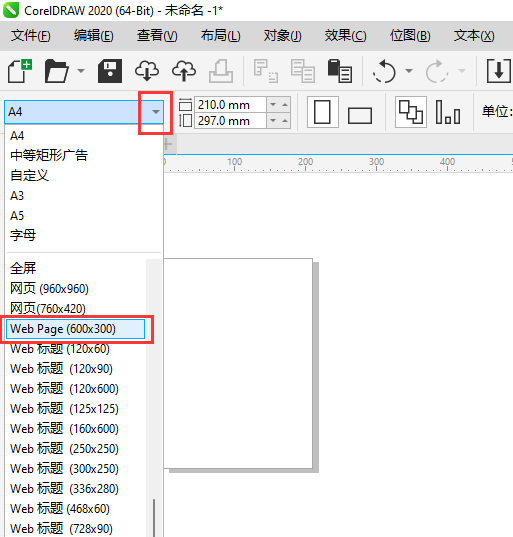Select Landscape page orientation
This screenshot has width=513, height=537.
[x=360, y=115]
